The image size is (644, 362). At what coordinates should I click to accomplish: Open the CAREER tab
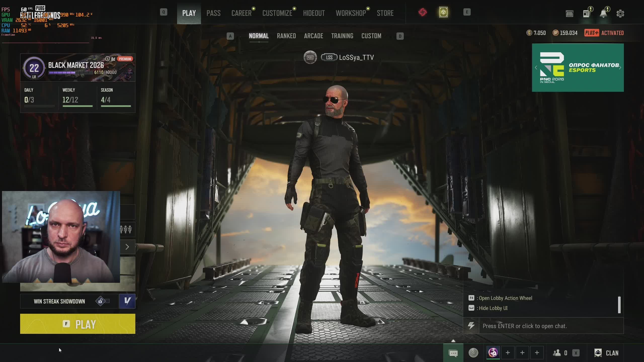[x=242, y=13]
